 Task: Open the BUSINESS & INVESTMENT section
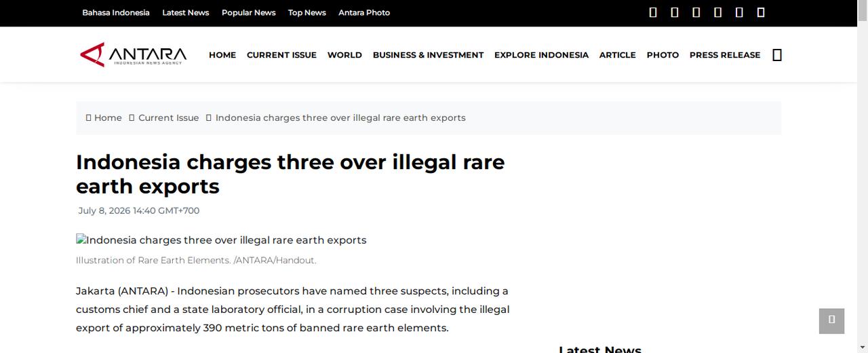(428, 55)
